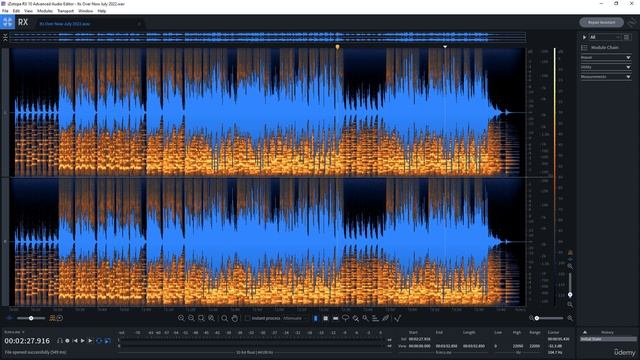Click the Repair Assistant button
Image resolution: width=640 pixels, height=360 pixels.
601,22
